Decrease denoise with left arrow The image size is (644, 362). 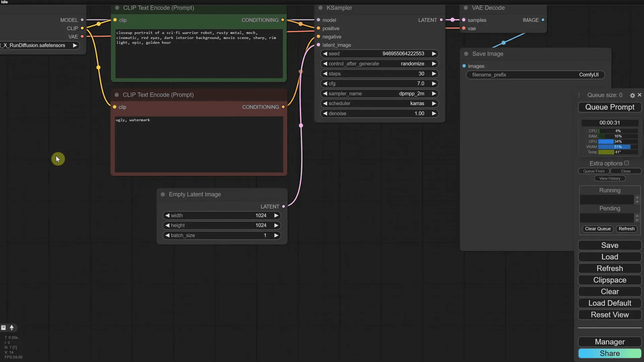click(325, 113)
